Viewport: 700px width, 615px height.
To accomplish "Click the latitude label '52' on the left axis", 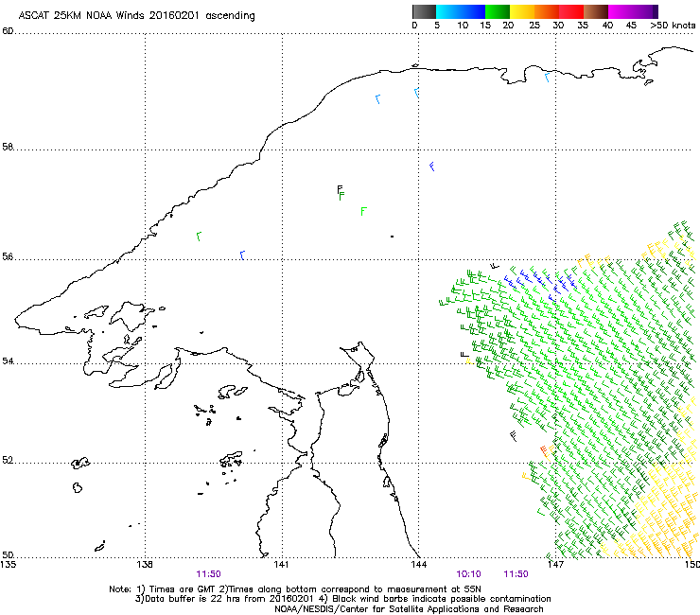I will click(8, 460).
